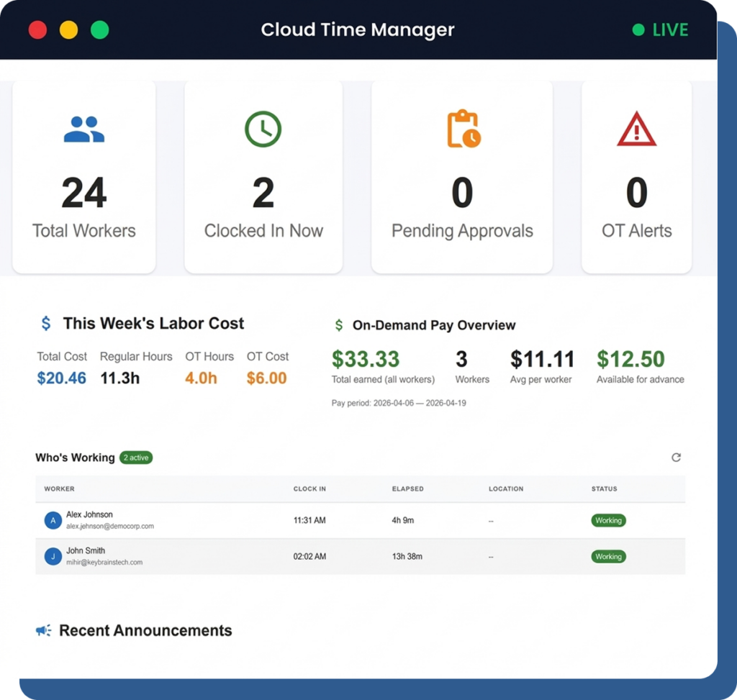Click John Smith's avatar circle
Image resolution: width=737 pixels, height=700 pixels.
coord(53,556)
